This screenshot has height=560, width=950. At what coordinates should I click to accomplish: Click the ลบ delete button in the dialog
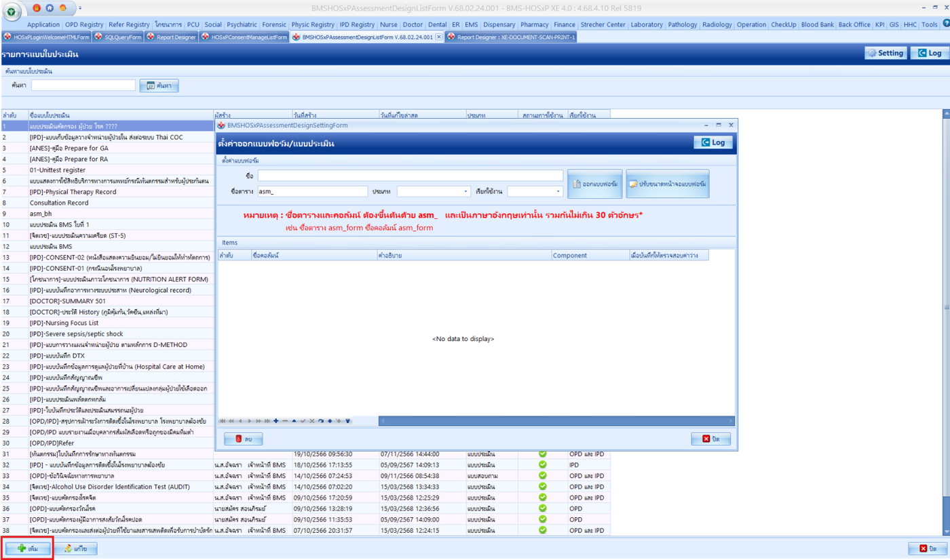coord(243,439)
